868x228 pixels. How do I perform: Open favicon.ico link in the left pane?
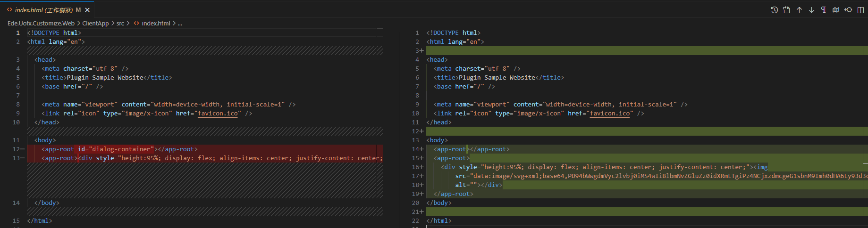tap(218, 114)
